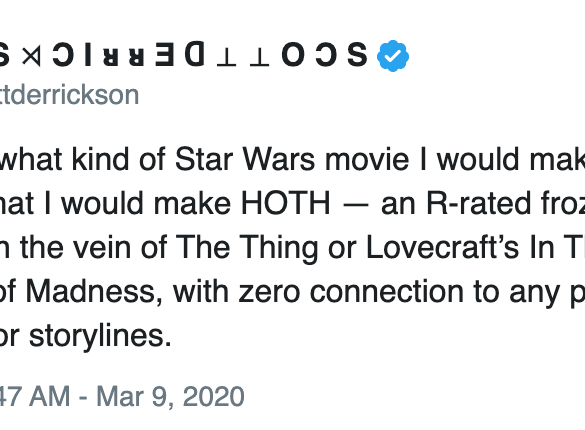
Task: Click the mirrored letter D in name
Action: tap(195, 54)
